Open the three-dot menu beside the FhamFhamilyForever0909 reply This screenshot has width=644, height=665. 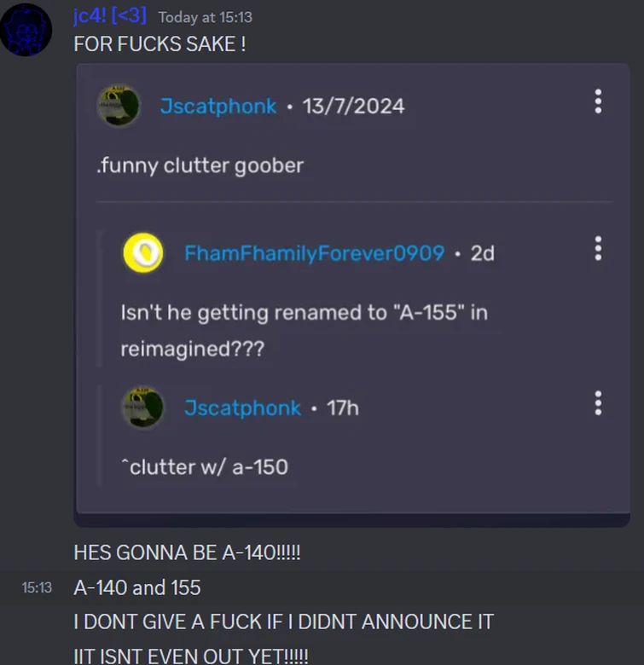pyautogui.click(x=598, y=249)
